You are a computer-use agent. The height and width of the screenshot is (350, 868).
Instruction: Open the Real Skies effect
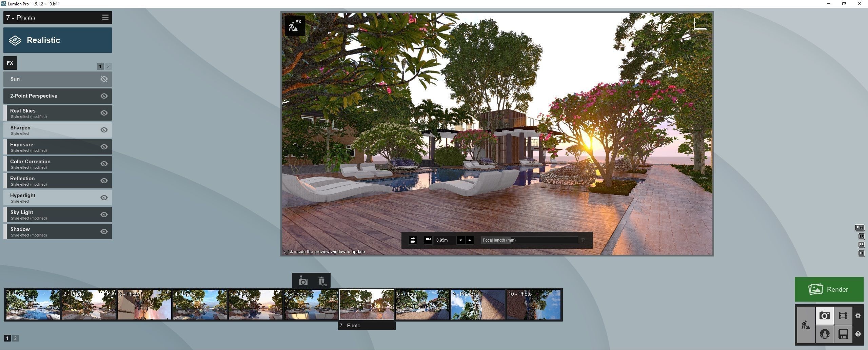[x=58, y=113]
